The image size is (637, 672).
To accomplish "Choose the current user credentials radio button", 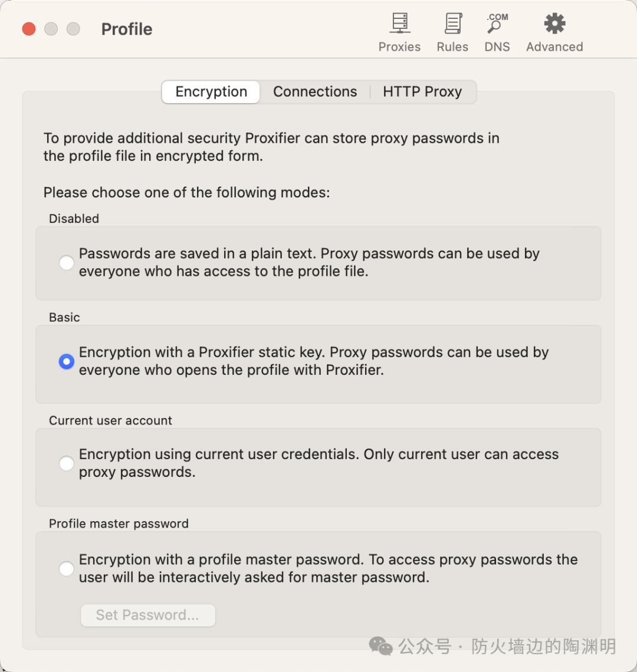I will click(x=67, y=464).
